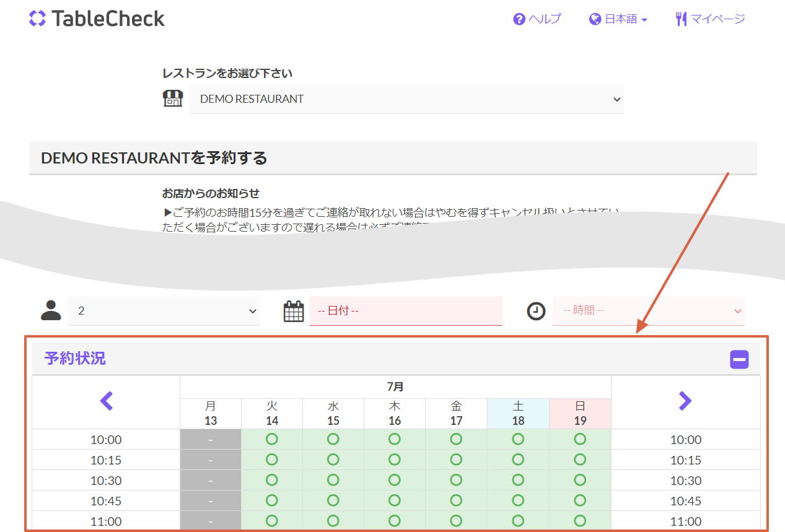Choose the 10:45 slot on Friday 17
This screenshot has width=785, height=532.
pos(457,500)
